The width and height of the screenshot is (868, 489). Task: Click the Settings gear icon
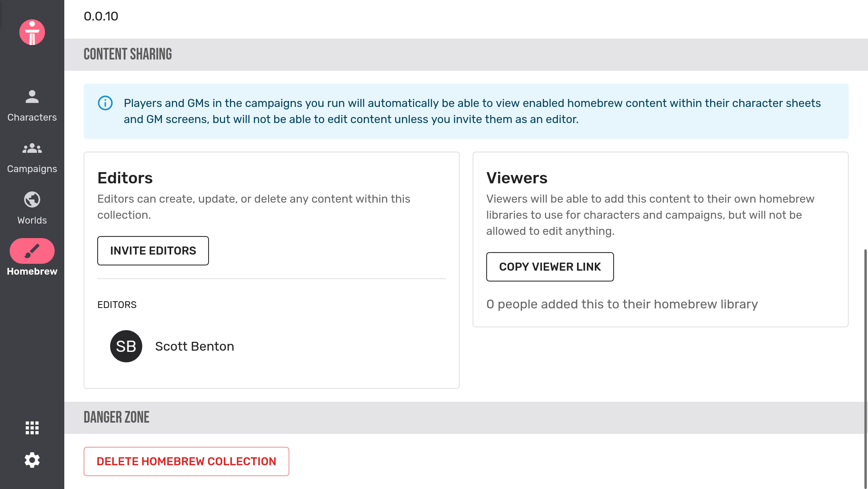[x=32, y=460]
